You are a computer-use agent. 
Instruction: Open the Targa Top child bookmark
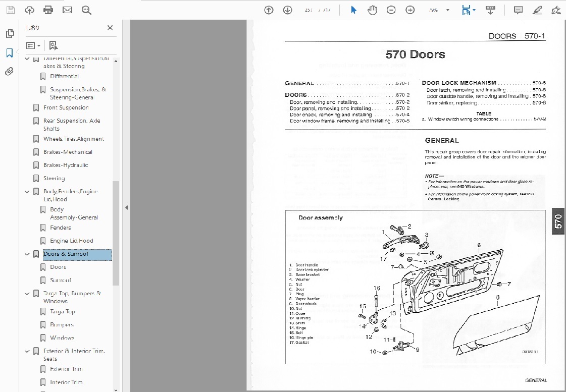pos(63,312)
